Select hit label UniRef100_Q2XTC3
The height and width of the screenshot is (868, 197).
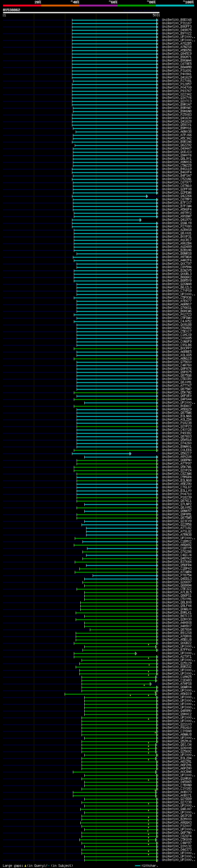pyautogui.click(x=177, y=101)
